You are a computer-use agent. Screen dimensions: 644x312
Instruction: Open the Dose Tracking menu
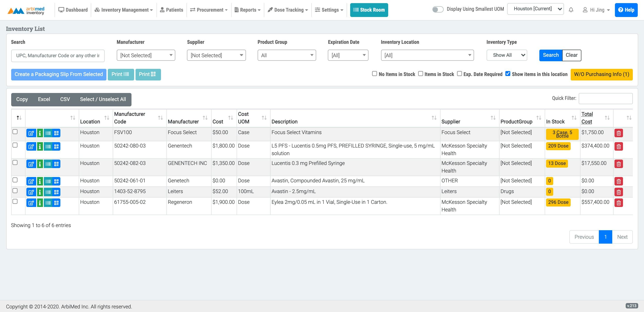tap(287, 10)
